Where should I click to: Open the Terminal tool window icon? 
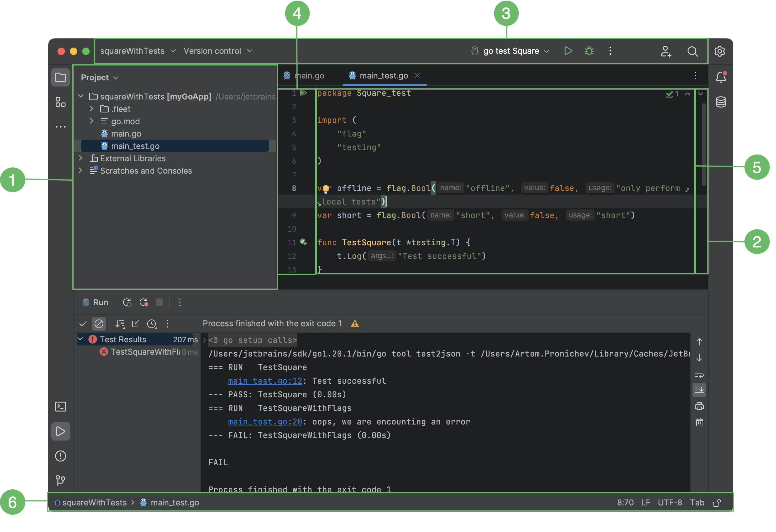pos(60,407)
